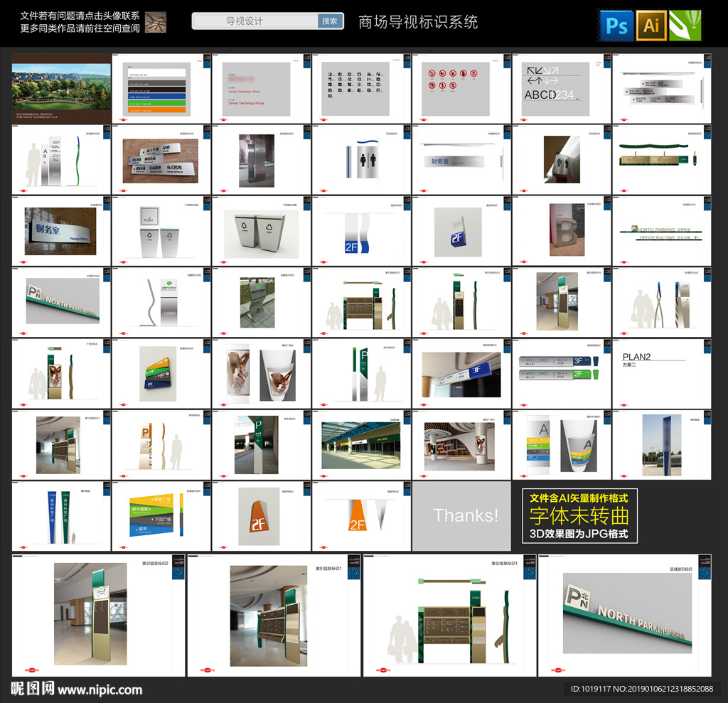Open the restroom man-woman sign thumbnail
This screenshot has height=703, width=728.
[361, 160]
